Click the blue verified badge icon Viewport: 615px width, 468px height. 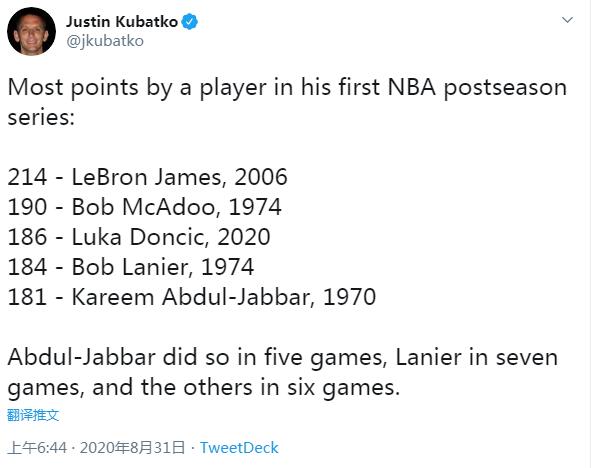[189, 22]
